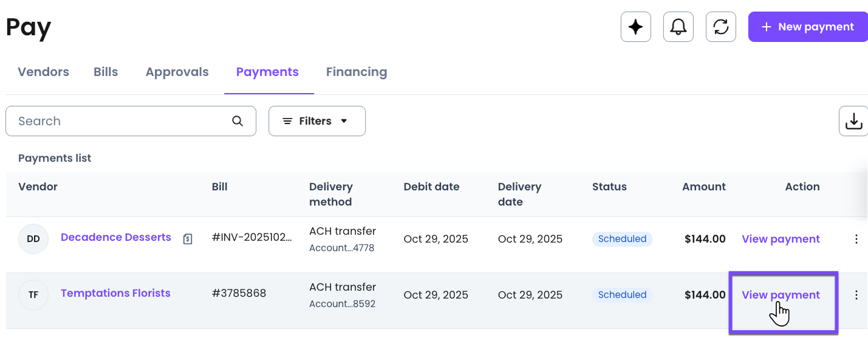Select the Financing tab
868x343 pixels.
pos(356,72)
